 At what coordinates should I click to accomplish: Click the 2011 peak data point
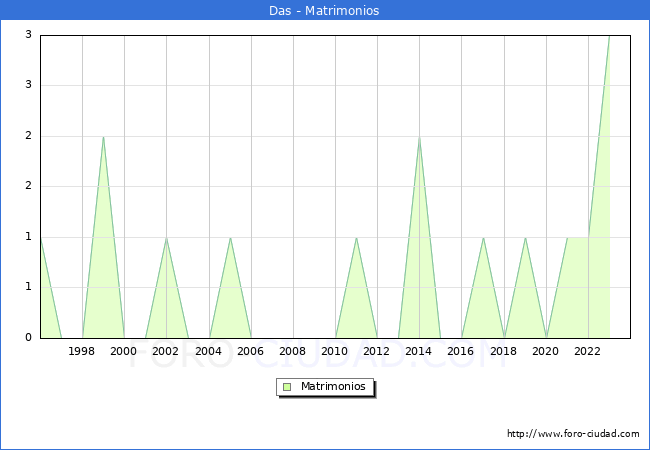(x=357, y=238)
